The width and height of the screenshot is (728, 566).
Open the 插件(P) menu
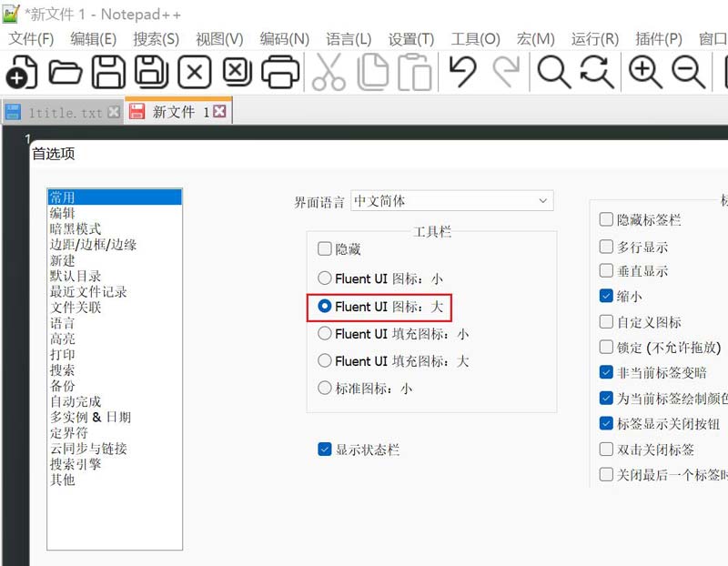coord(658,38)
